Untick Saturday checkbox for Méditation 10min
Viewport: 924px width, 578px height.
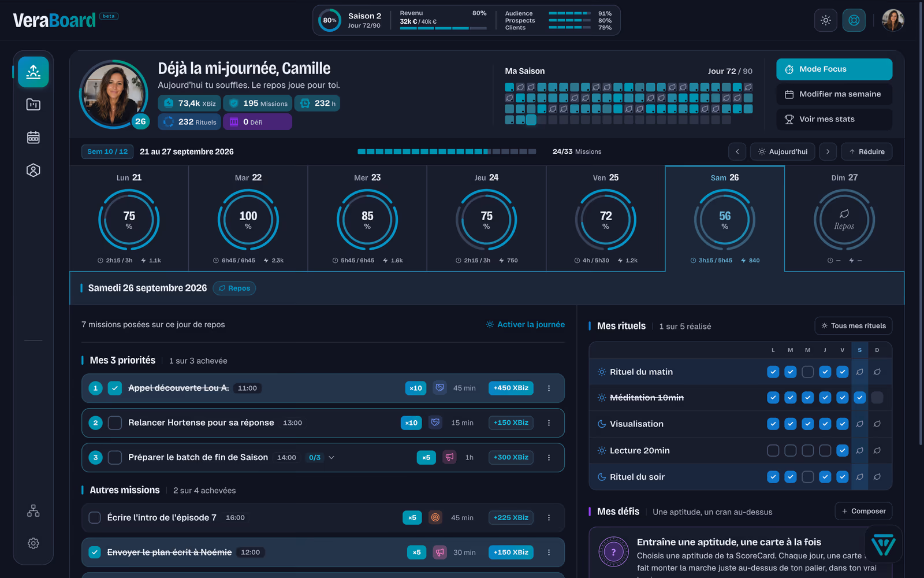860,398
